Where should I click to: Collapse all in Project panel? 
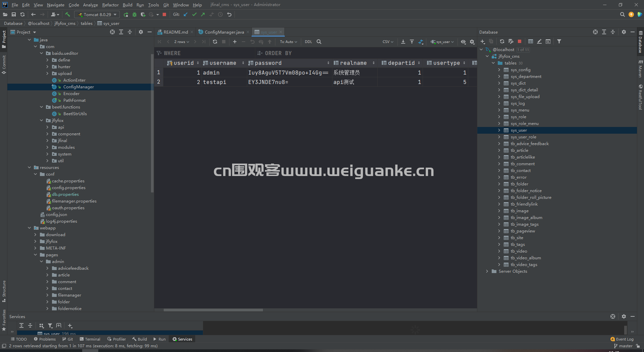[x=130, y=32]
